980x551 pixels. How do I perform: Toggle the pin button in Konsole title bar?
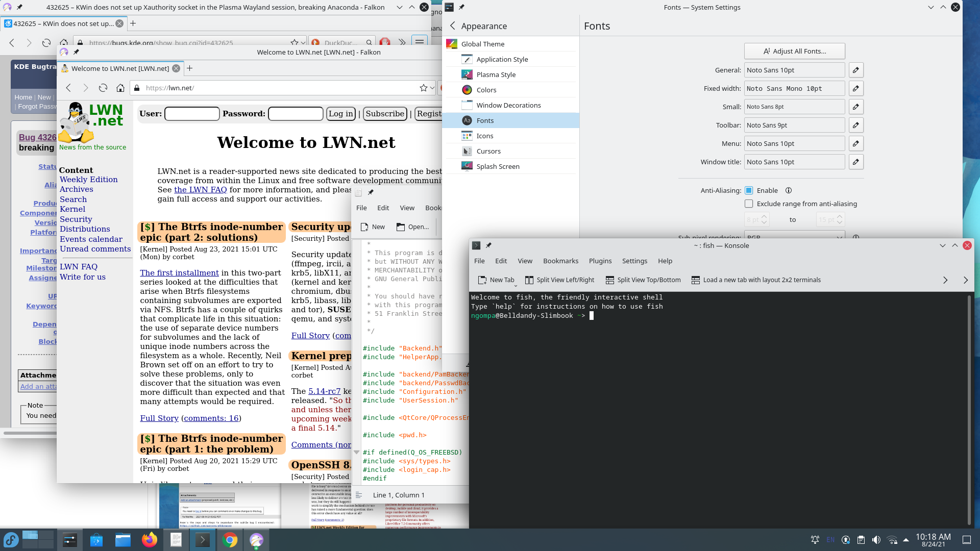pos(488,245)
